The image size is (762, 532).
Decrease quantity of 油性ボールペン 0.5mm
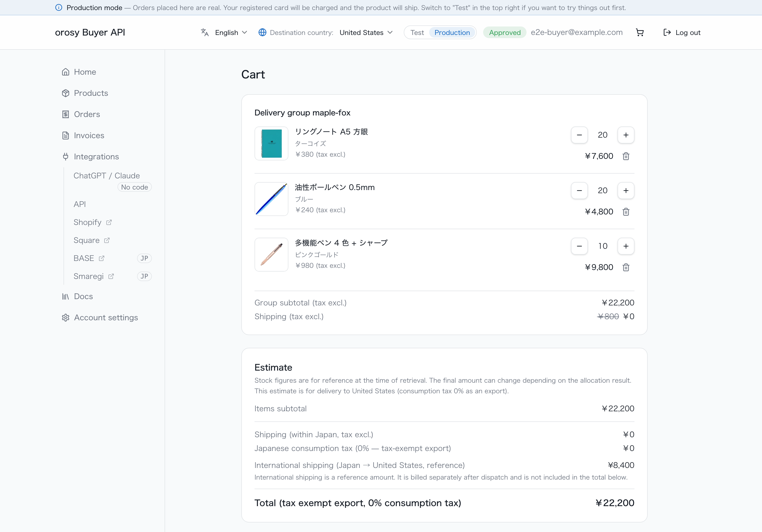point(579,191)
